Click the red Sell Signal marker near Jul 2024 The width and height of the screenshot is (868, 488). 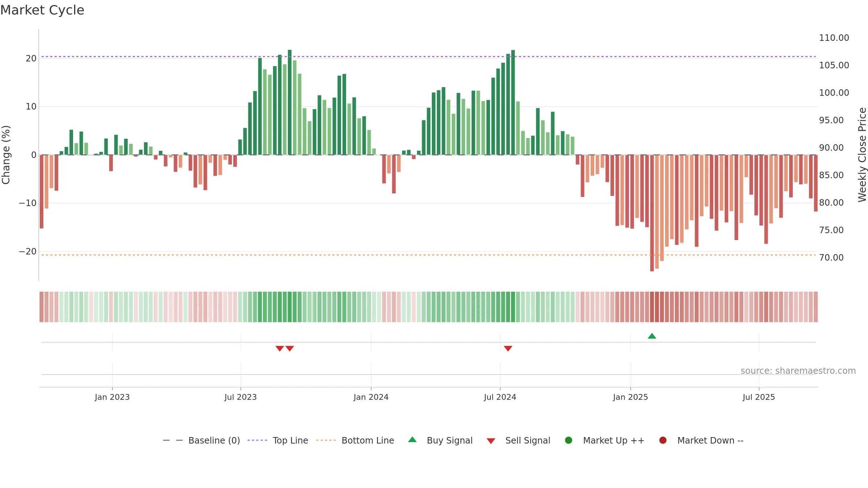pyautogui.click(x=508, y=348)
